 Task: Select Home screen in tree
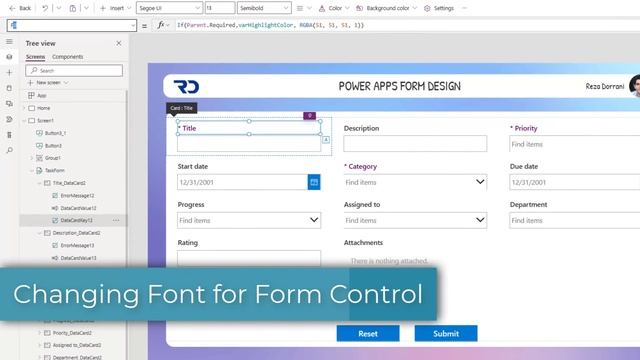(x=43, y=108)
